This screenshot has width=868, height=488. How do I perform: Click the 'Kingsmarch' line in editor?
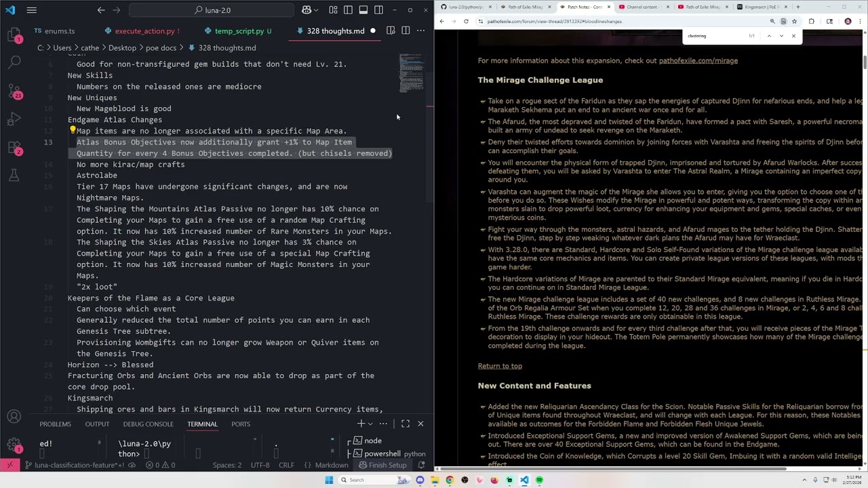tap(90, 399)
